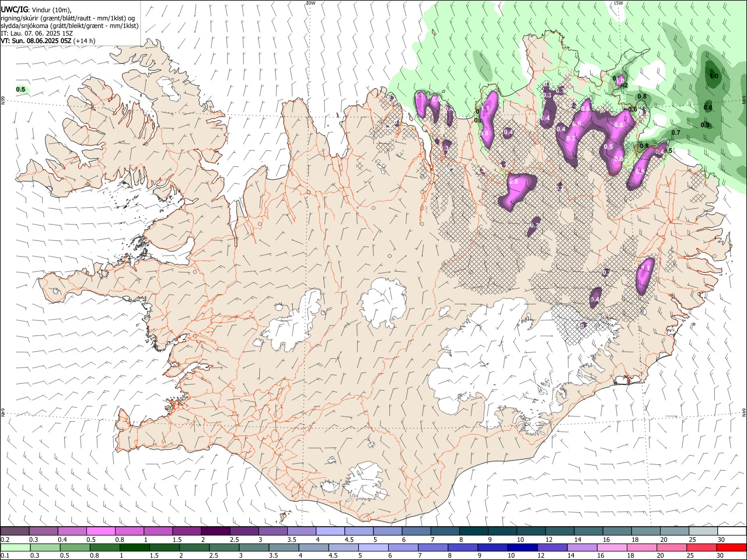Click the crimson 25 rain legend swatch
747x560 pixels.
click(701, 548)
